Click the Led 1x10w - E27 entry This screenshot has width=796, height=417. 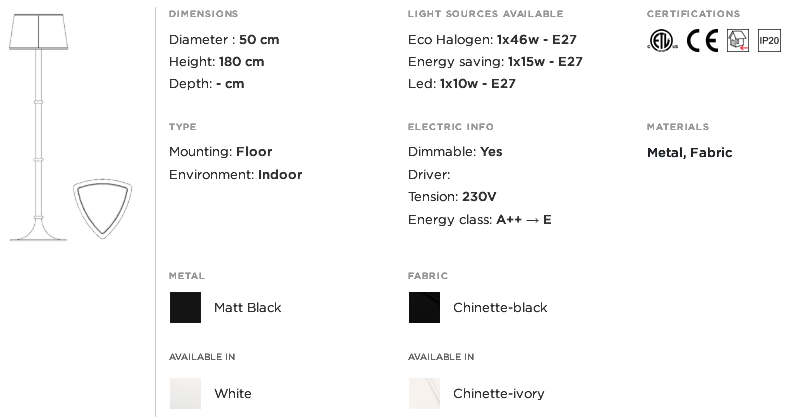click(461, 83)
